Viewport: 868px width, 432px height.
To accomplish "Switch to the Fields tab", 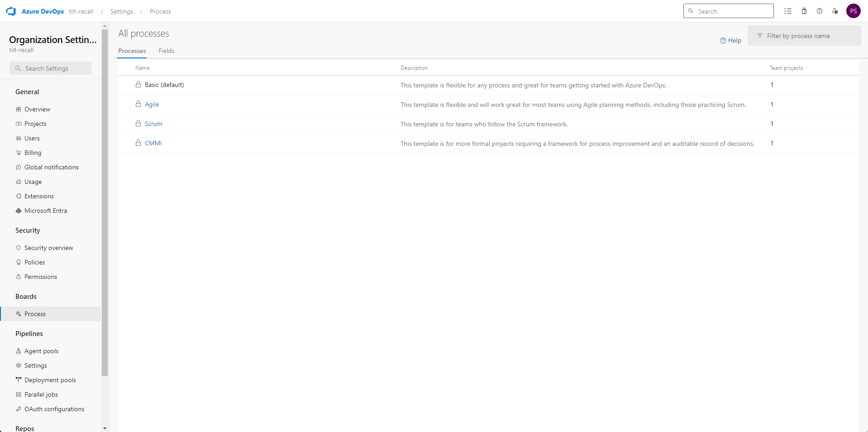I will tap(166, 51).
